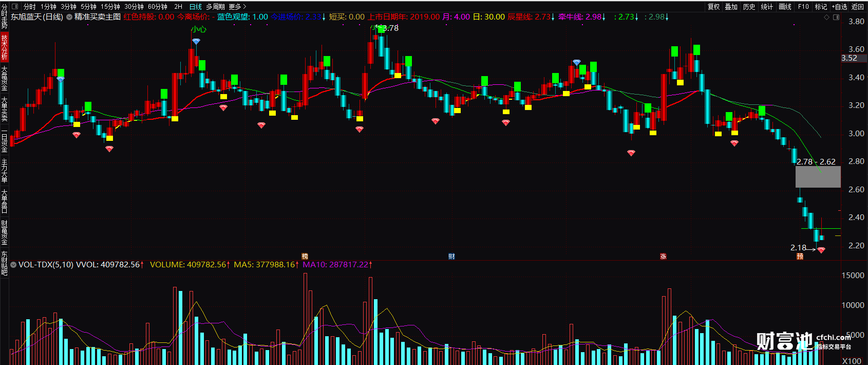868x365 pixels.
Task: Open the 大单盘口 side tab
Action: (4, 202)
